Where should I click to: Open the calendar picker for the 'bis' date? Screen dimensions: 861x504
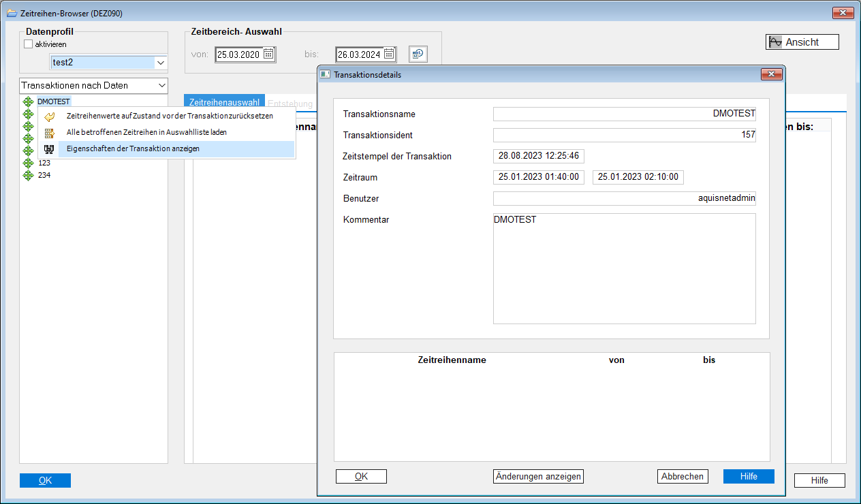389,54
